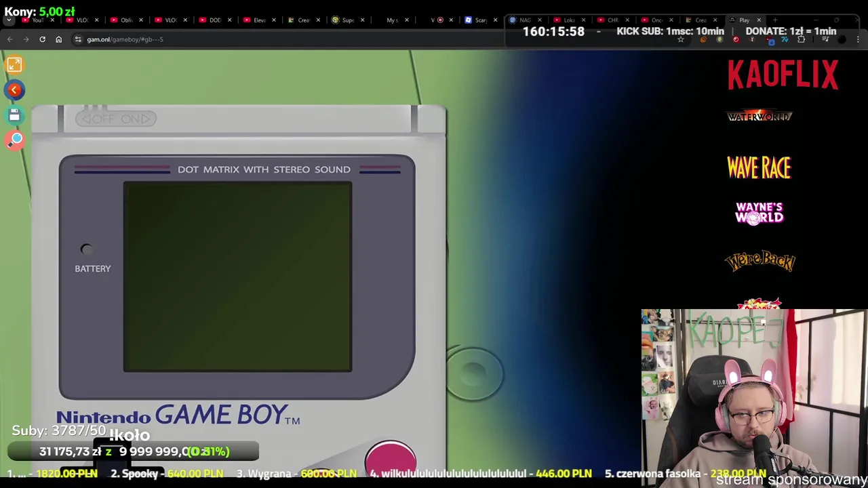Go to the browser home page
Image resolution: width=868 pixels, height=488 pixels.
pos(58,39)
